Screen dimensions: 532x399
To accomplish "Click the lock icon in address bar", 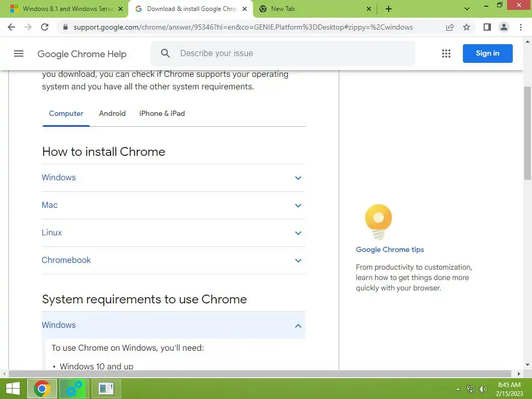I will [x=65, y=27].
